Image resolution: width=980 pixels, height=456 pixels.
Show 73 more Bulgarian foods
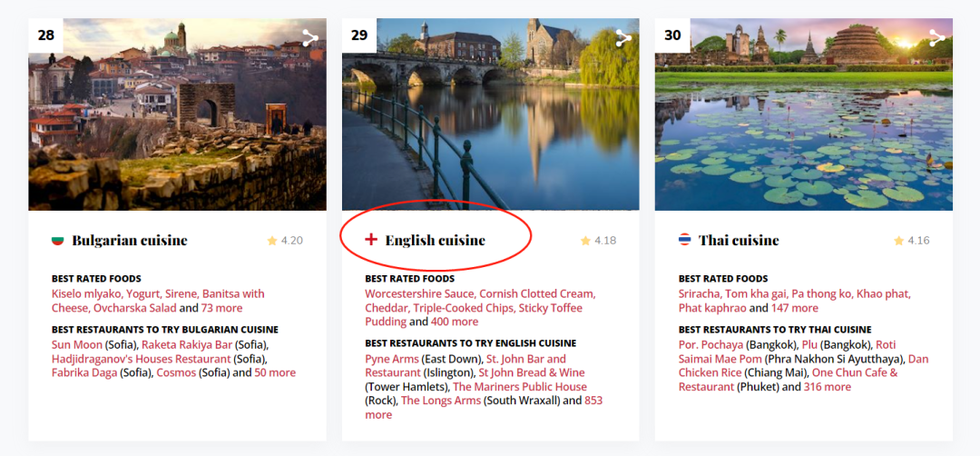click(221, 308)
